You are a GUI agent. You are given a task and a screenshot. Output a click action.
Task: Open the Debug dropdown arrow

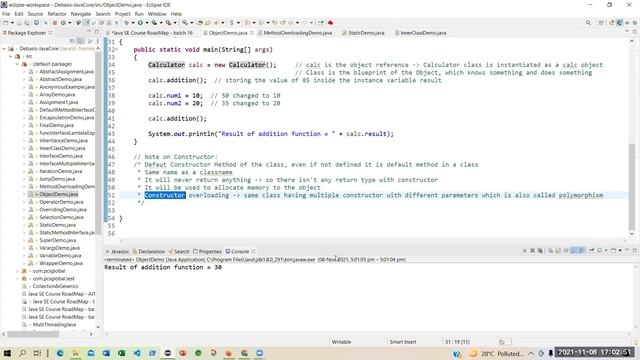click(x=133, y=23)
